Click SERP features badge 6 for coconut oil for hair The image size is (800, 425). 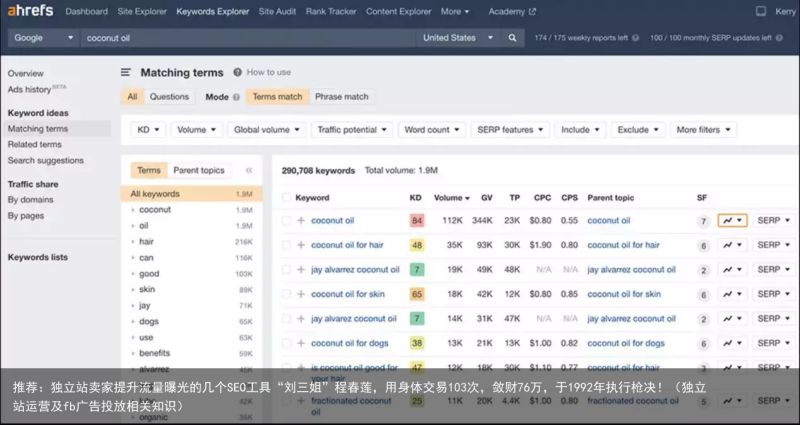pos(704,246)
